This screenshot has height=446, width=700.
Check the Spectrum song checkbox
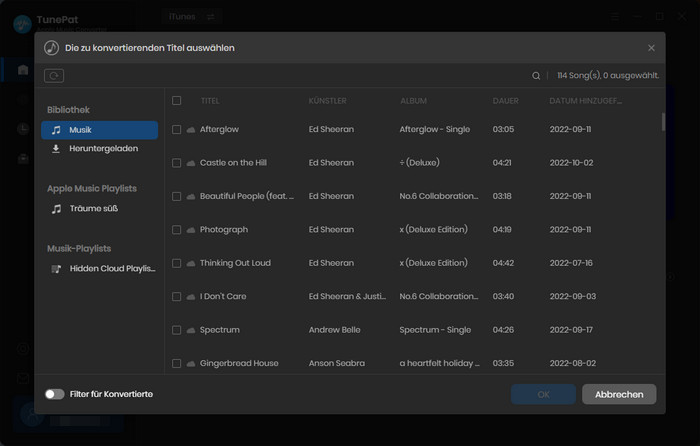176,330
